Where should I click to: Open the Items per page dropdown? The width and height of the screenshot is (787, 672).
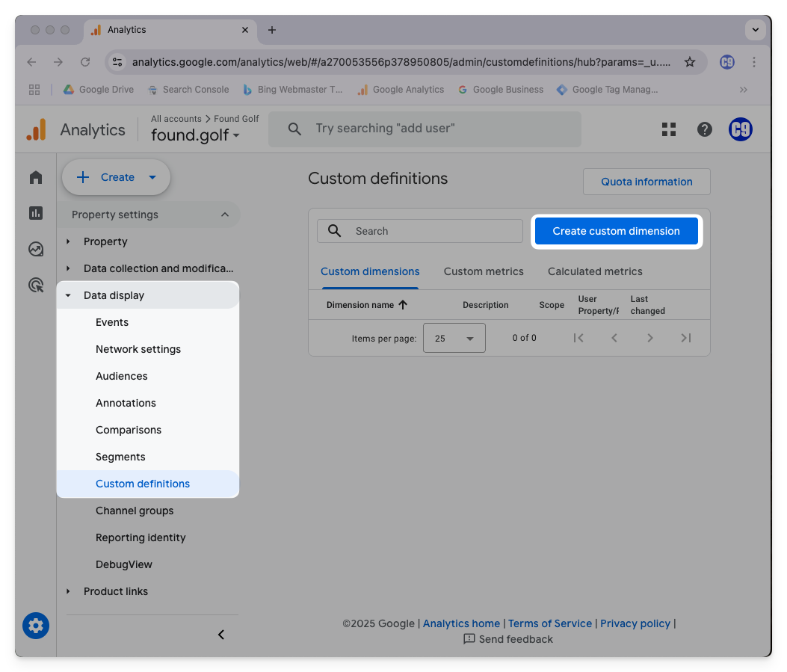pyautogui.click(x=454, y=338)
